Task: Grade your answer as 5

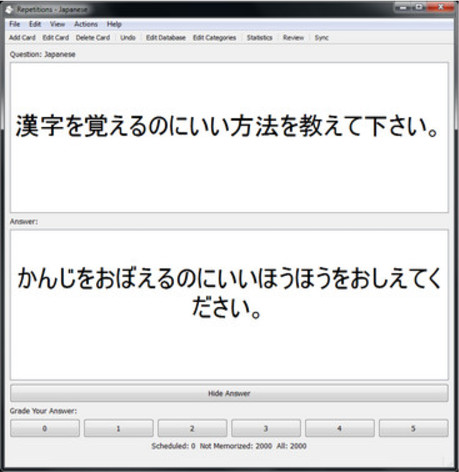Action: tap(413, 428)
